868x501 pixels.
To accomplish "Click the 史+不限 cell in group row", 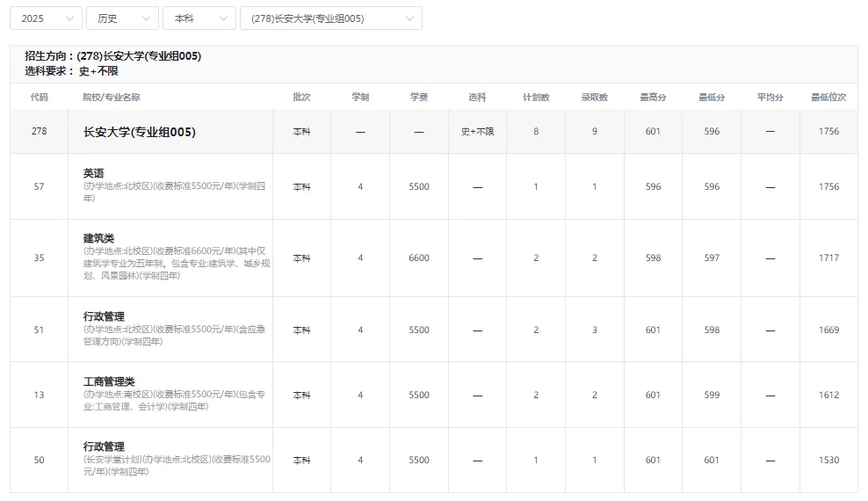I will tap(477, 131).
